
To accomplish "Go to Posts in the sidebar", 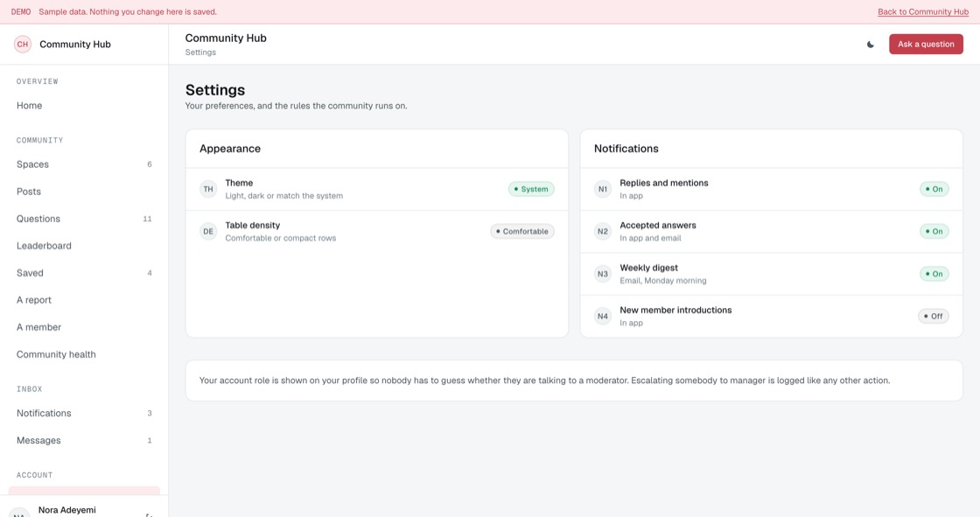I will (x=84, y=192).
